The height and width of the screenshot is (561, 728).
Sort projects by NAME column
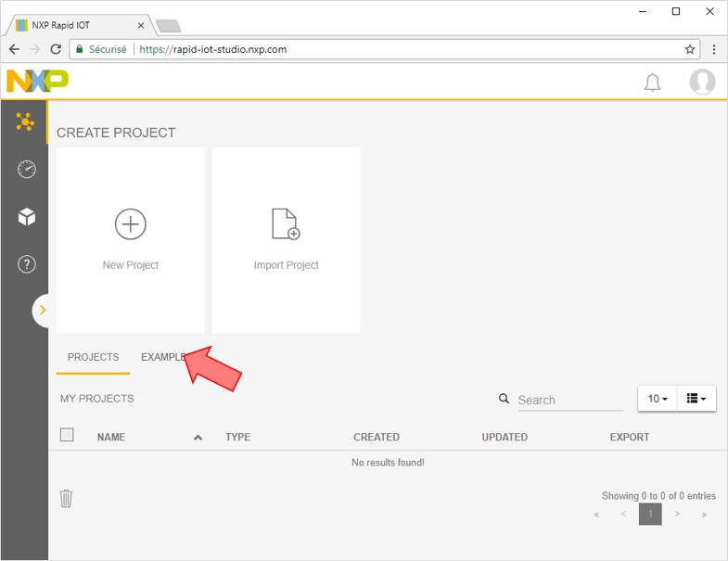coord(111,437)
